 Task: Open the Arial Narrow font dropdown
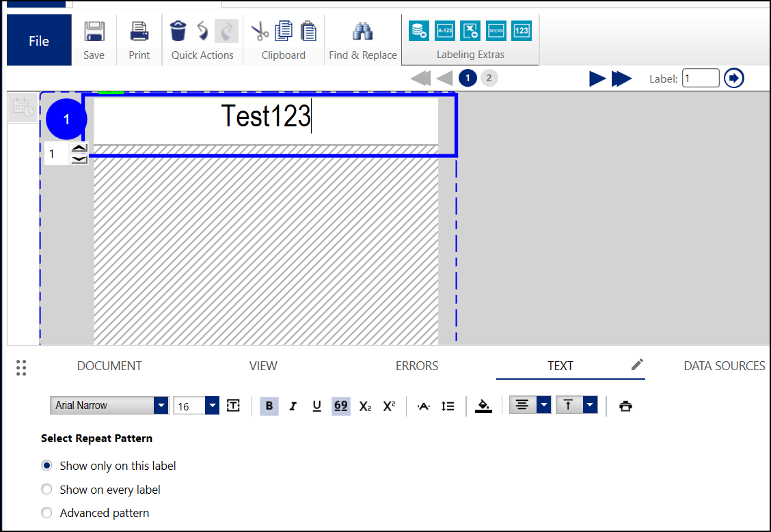pyautogui.click(x=161, y=405)
